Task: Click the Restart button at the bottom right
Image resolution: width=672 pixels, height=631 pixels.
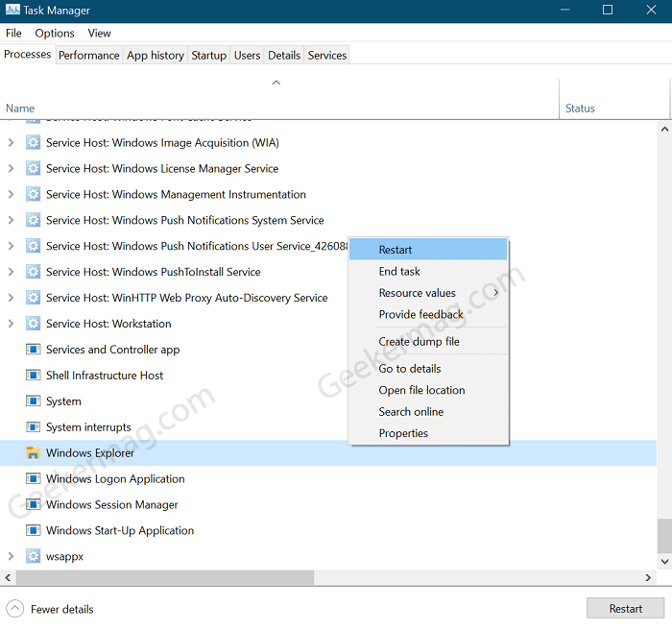Action: [x=625, y=608]
